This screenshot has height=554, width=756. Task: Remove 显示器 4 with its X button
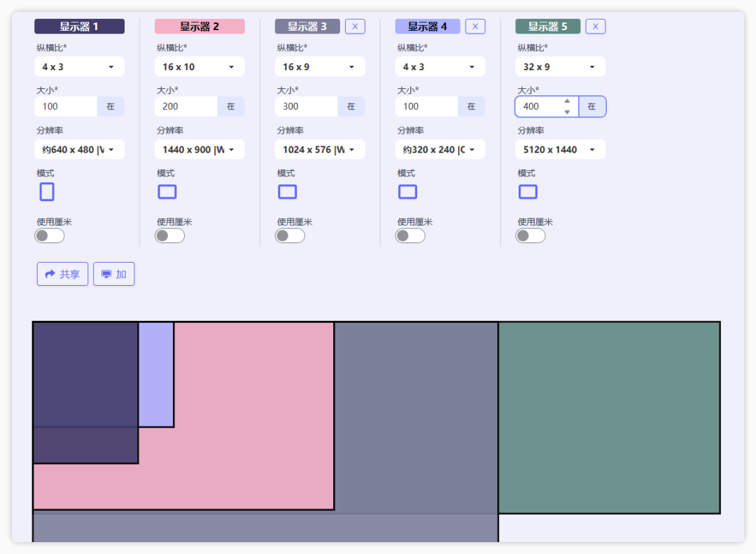tap(475, 27)
